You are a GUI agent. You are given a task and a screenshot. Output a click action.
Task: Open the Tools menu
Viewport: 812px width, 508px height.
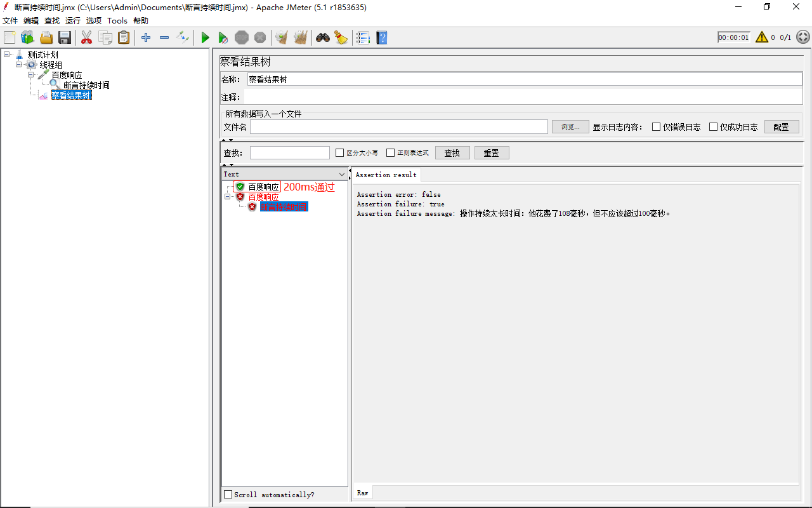point(117,21)
